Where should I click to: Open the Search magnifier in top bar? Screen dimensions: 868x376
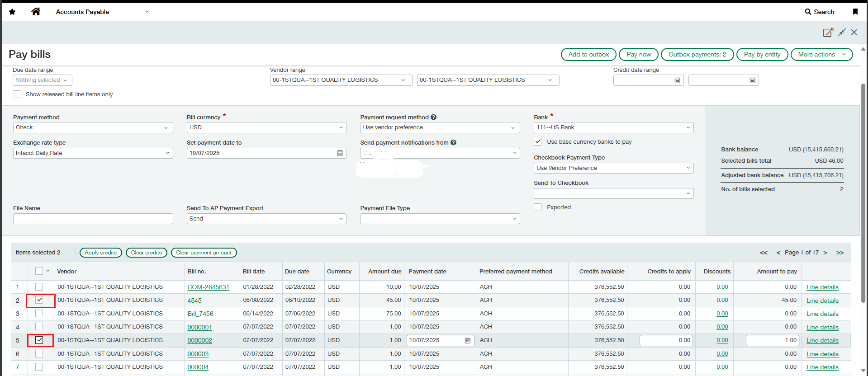[808, 12]
